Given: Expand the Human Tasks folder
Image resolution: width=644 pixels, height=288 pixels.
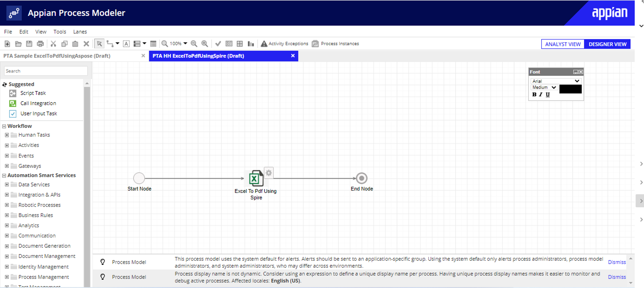Looking at the screenshot, I should (x=7, y=135).
